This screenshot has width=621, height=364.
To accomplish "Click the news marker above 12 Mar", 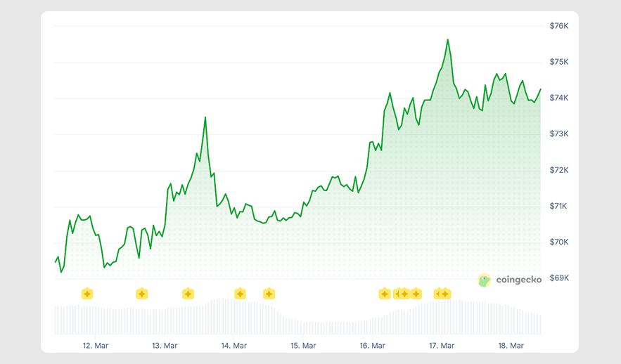I will [87, 294].
